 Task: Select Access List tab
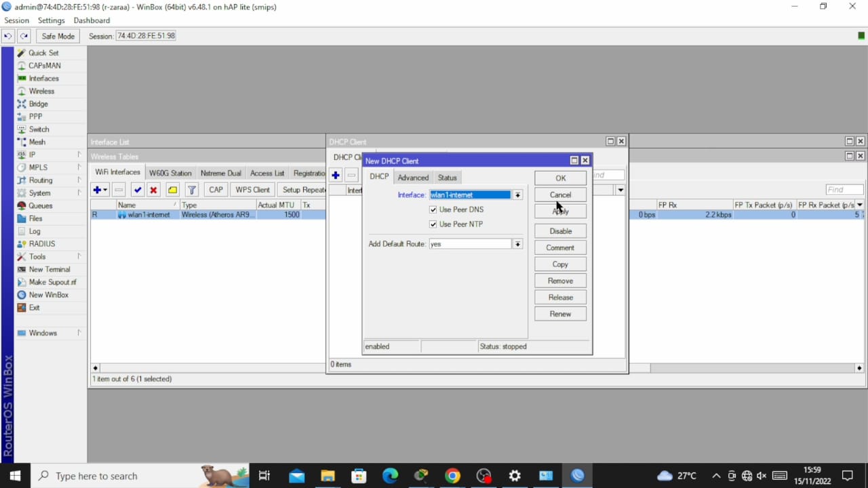(x=267, y=174)
